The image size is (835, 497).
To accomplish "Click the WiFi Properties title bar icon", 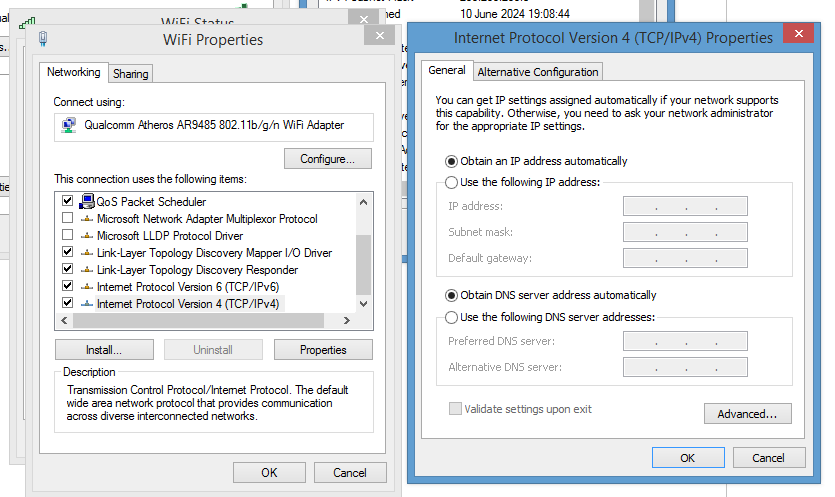I will pyautogui.click(x=43, y=38).
